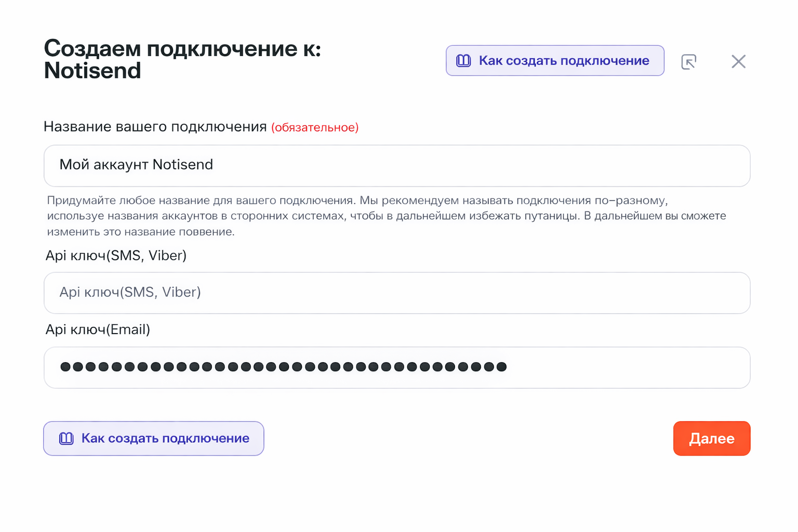The width and height of the screenshot is (798, 532).
Task: Focus the Api ключ(Email) password field
Action: [x=623, y=367]
